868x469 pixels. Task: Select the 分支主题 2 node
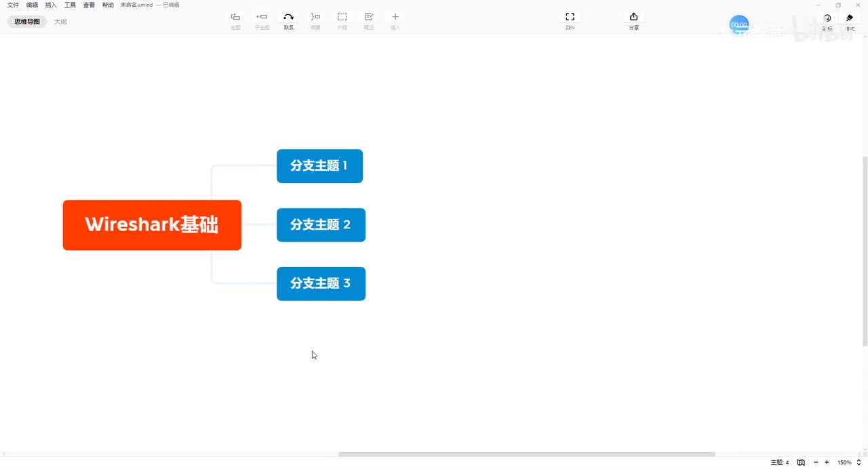coord(321,225)
